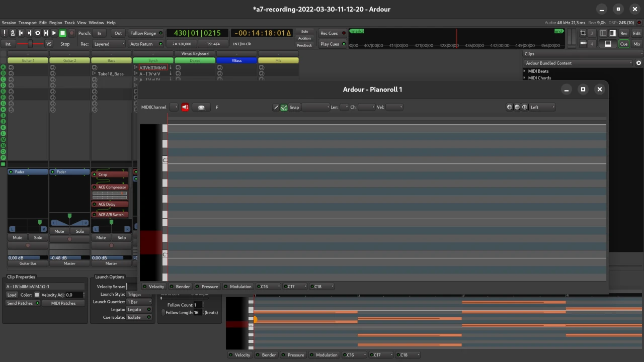Arm global record circle button
The width and height of the screenshot is (644, 362).
(x=71, y=33)
